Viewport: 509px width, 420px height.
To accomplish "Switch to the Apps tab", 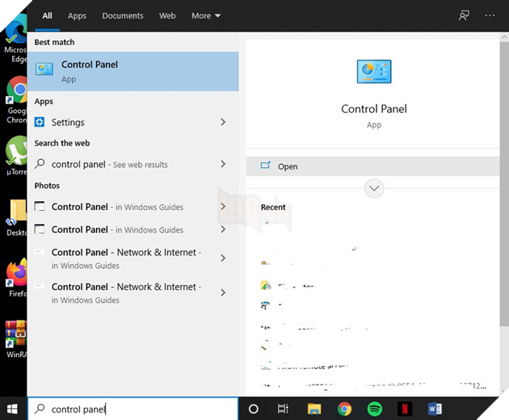I will pyautogui.click(x=77, y=15).
